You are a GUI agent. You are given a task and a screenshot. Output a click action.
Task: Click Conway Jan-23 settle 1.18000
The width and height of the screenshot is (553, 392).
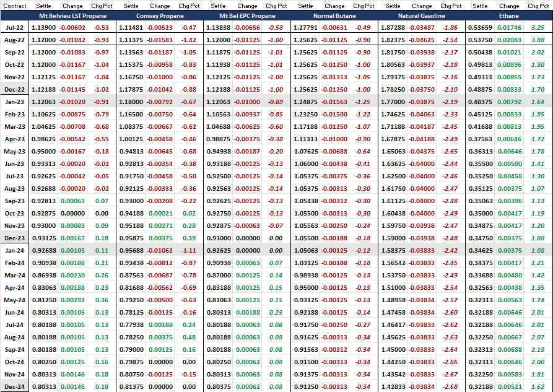point(131,102)
